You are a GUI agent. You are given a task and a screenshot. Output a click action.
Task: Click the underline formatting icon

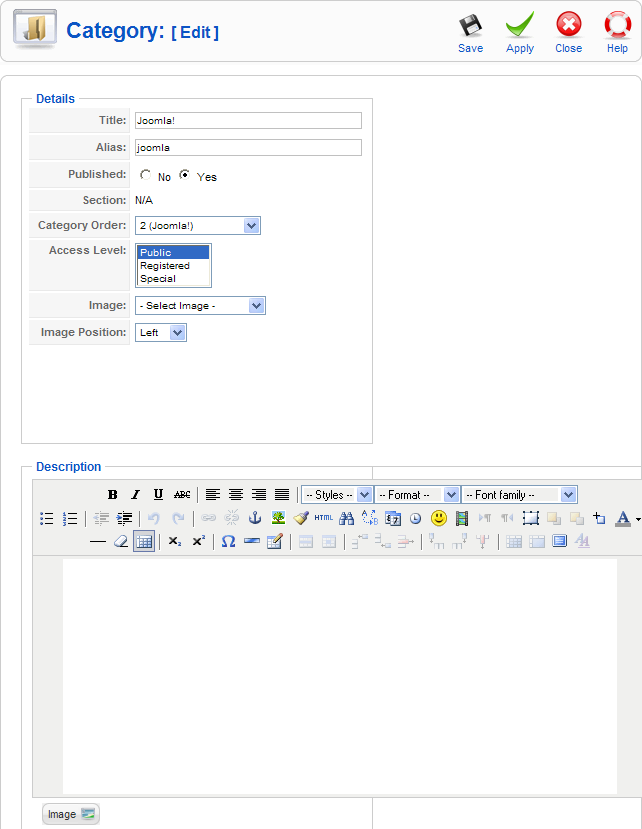pyautogui.click(x=158, y=494)
